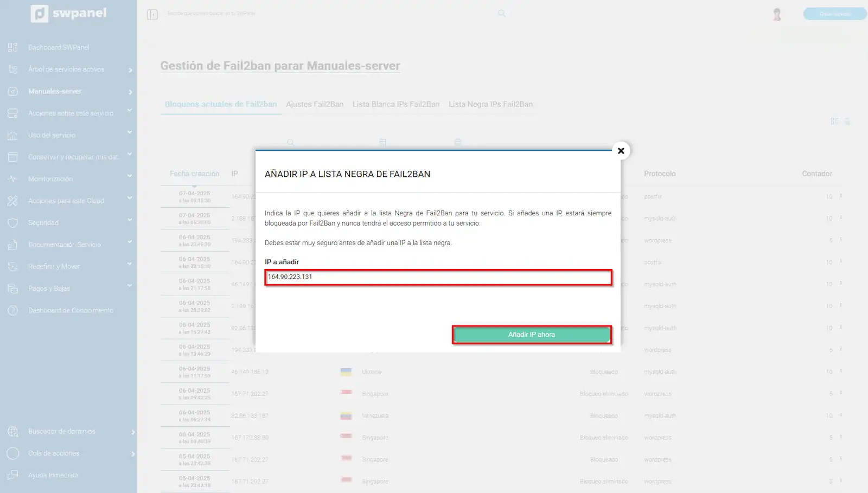
Task: Click the Conservar y recuperar icon
Action: (13, 157)
